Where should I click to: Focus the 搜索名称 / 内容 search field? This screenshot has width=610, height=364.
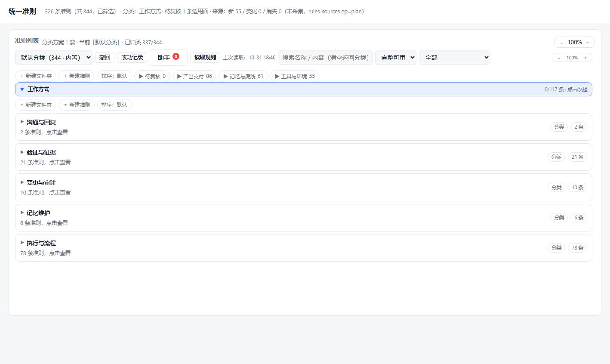(x=325, y=57)
